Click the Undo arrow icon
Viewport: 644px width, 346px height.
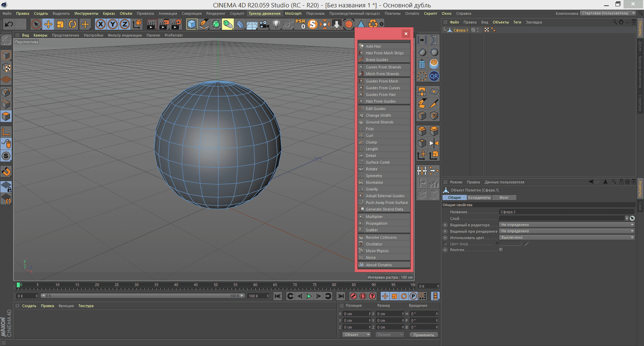click(x=9, y=24)
